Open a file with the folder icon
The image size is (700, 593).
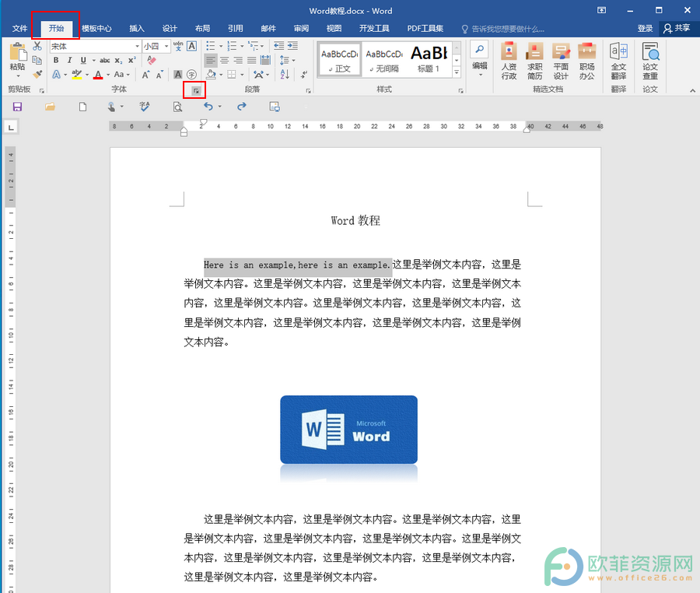tap(50, 107)
